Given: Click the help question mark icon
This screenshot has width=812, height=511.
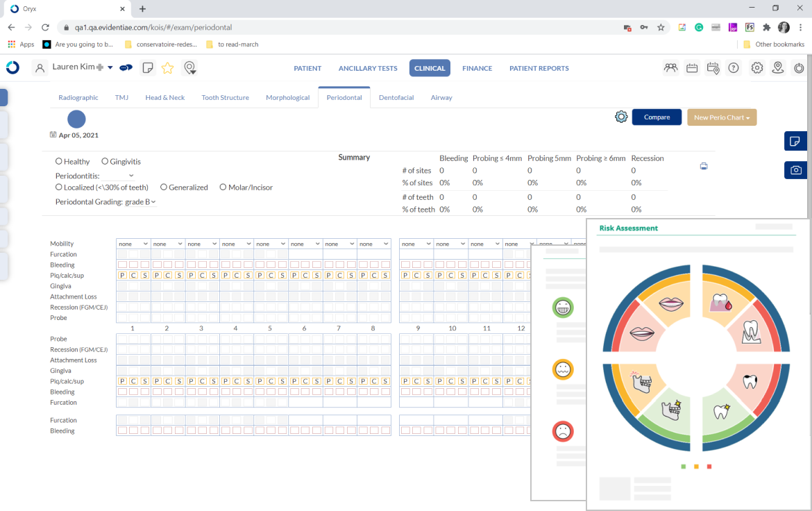Looking at the screenshot, I should (734, 67).
